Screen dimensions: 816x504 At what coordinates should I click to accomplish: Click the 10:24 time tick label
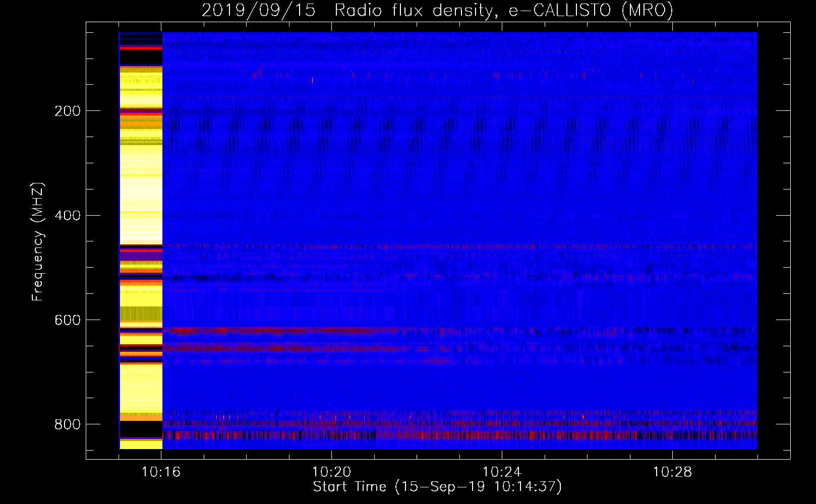tap(502, 472)
